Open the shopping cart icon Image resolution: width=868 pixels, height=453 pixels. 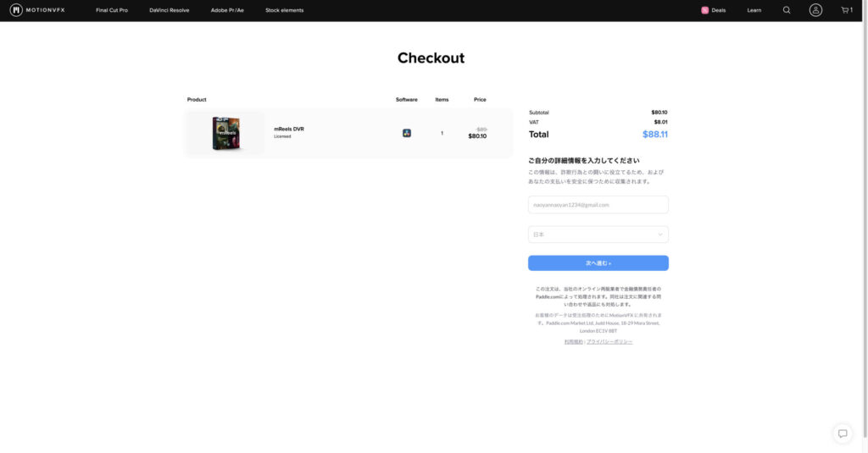(x=847, y=10)
